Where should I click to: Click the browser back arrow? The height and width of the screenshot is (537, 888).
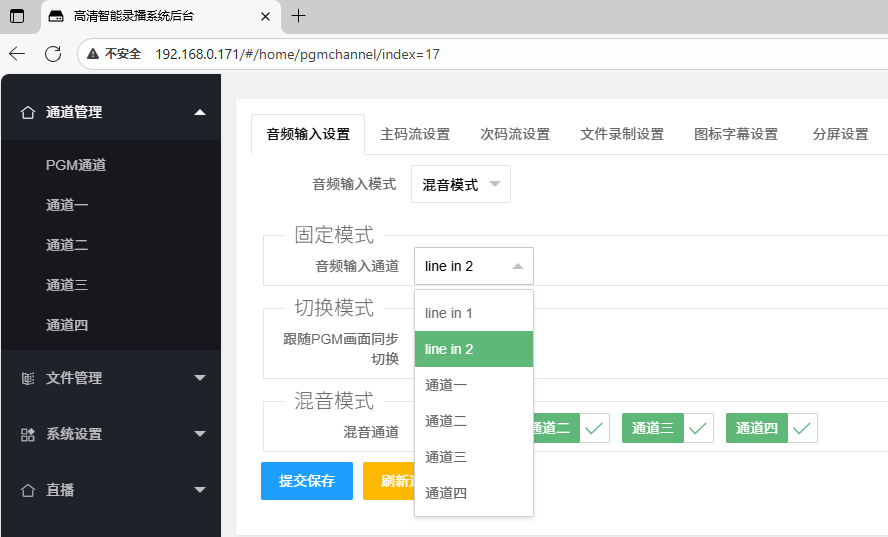pos(17,54)
